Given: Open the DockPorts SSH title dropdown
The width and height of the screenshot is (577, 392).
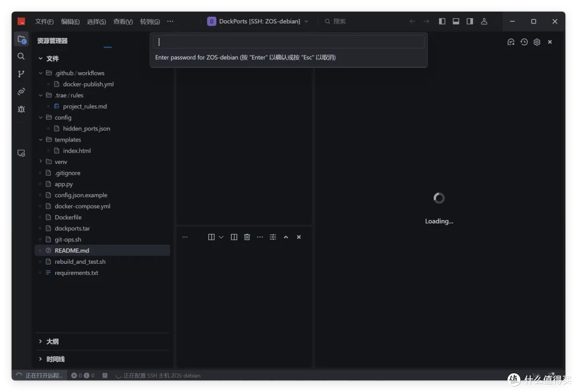Looking at the screenshot, I should click(x=258, y=21).
